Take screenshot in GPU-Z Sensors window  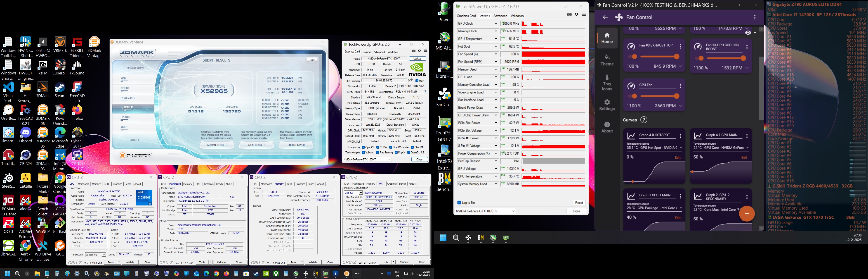(569, 14)
